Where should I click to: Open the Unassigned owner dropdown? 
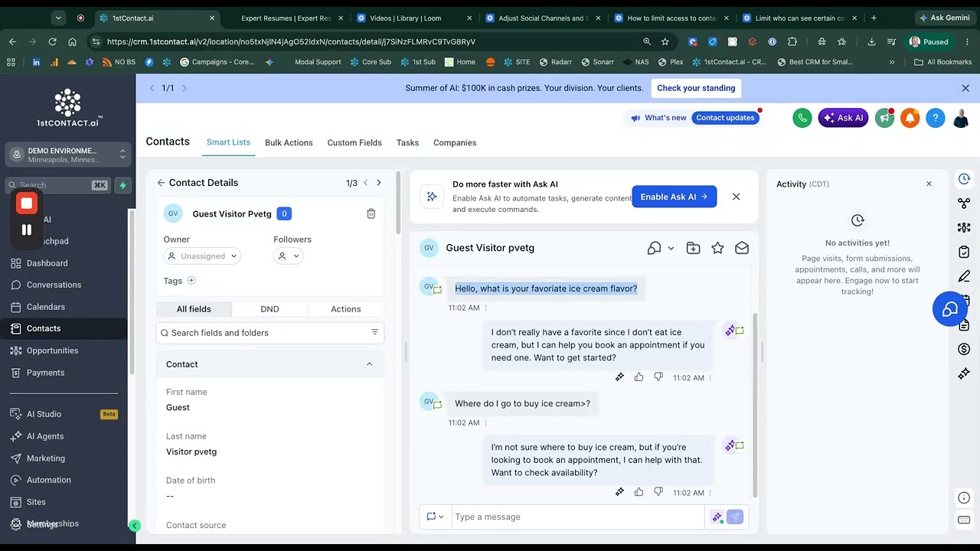[x=203, y=256]
